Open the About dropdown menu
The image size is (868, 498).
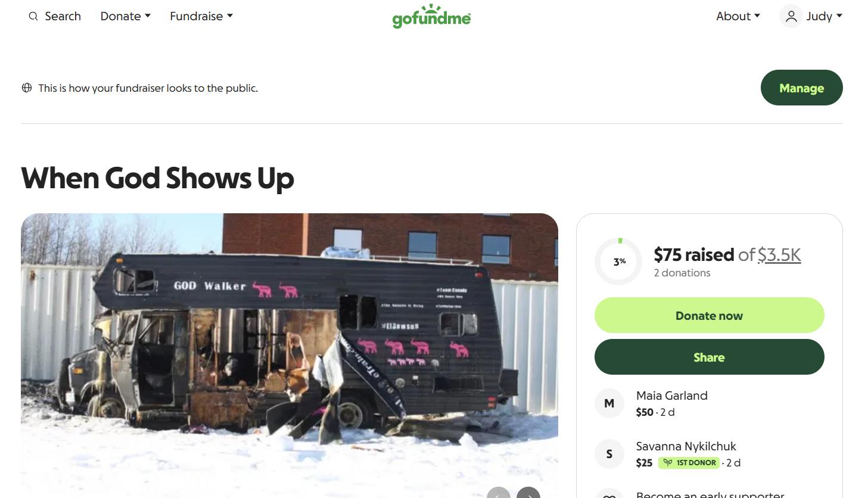point(738,16)
